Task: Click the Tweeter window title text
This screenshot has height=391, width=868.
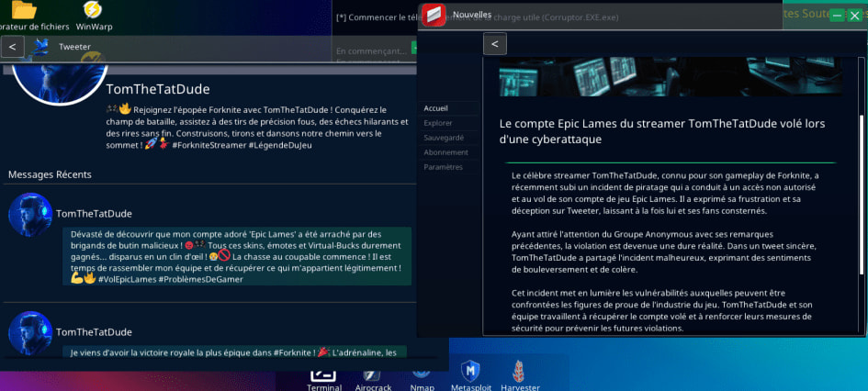Action: coord(74,47)
